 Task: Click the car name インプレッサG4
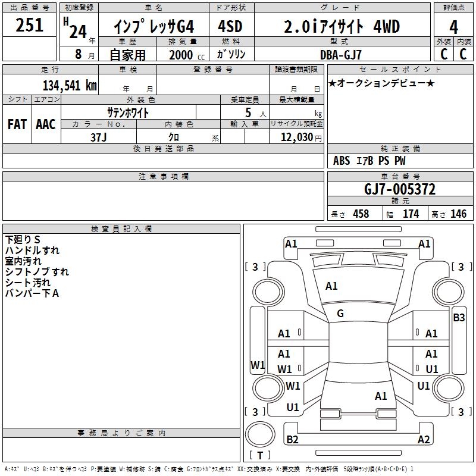[155, 27]
